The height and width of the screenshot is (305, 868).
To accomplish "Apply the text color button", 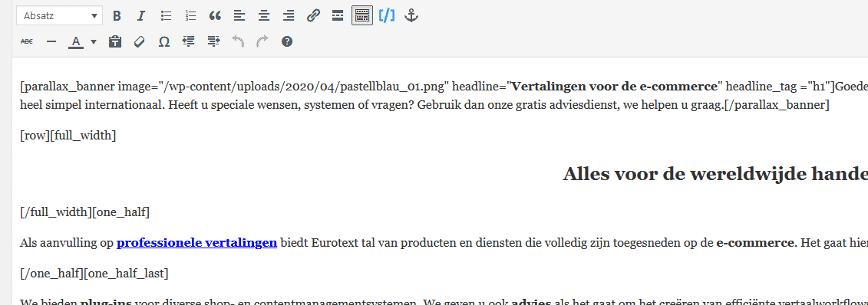I will tap(76, 41).
